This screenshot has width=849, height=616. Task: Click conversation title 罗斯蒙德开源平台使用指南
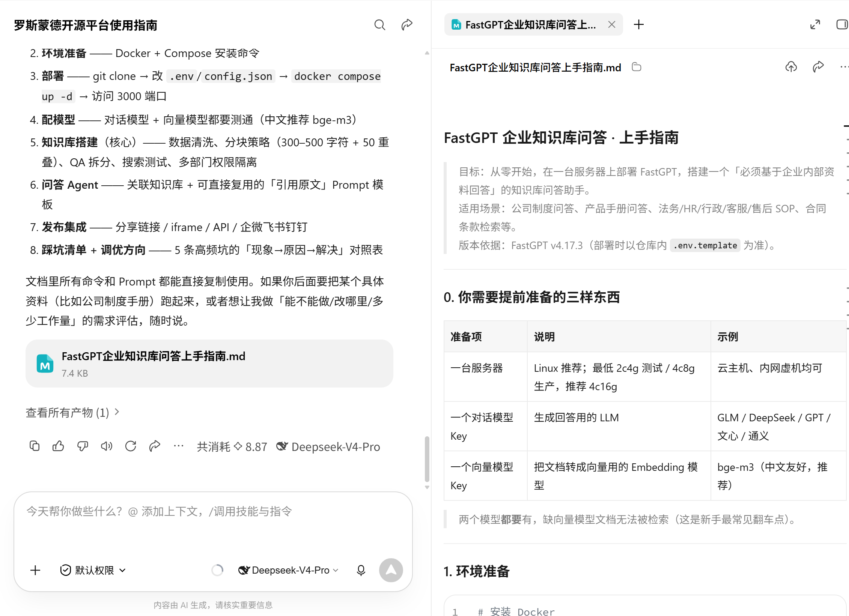[86, 25]
